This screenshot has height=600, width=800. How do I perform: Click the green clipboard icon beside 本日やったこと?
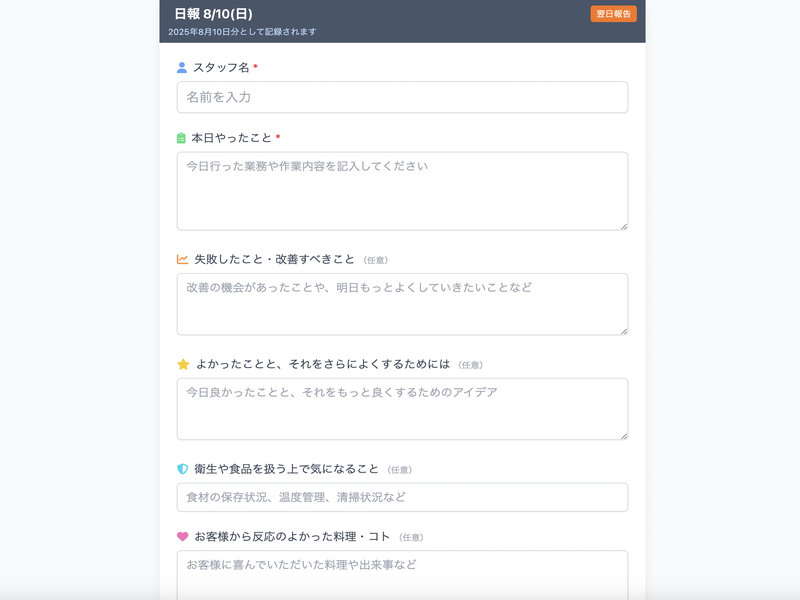pos(181,138)
